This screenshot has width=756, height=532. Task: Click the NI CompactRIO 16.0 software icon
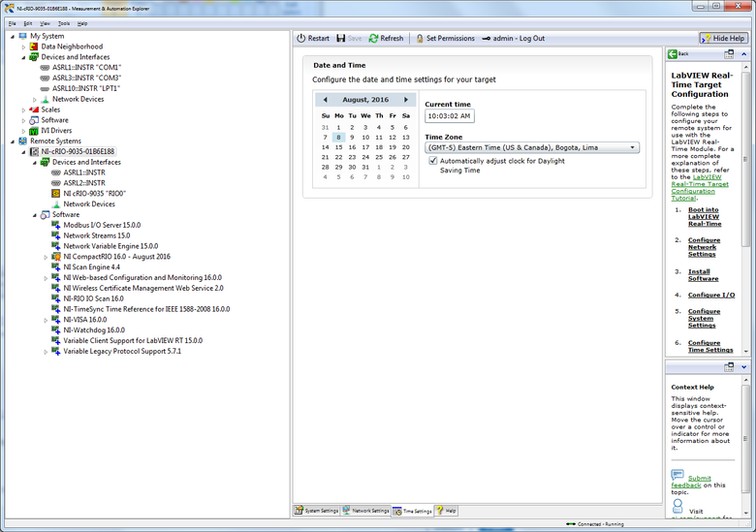coord(56,257)
